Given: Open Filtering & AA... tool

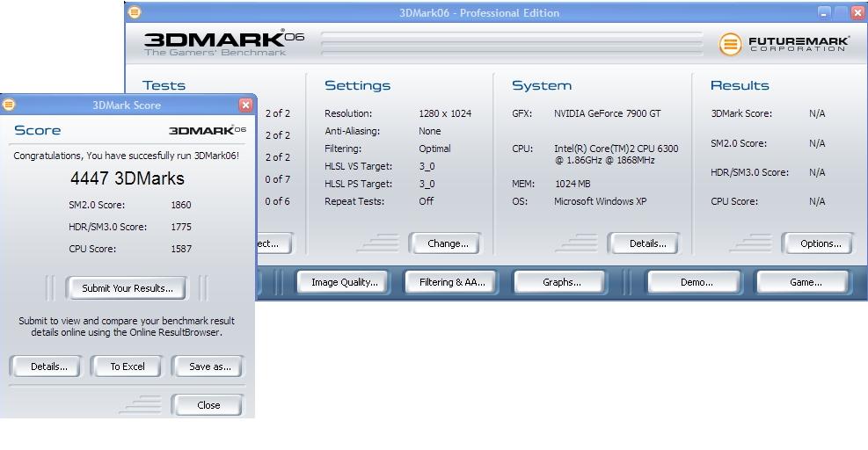Looking at the screenshot, I should pos(450,282).
